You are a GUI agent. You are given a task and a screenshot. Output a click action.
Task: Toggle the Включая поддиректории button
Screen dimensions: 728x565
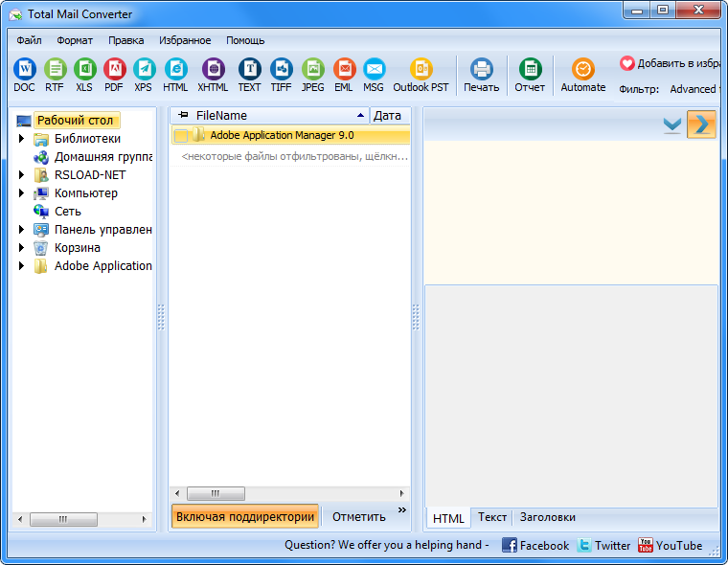click(245, 516)
